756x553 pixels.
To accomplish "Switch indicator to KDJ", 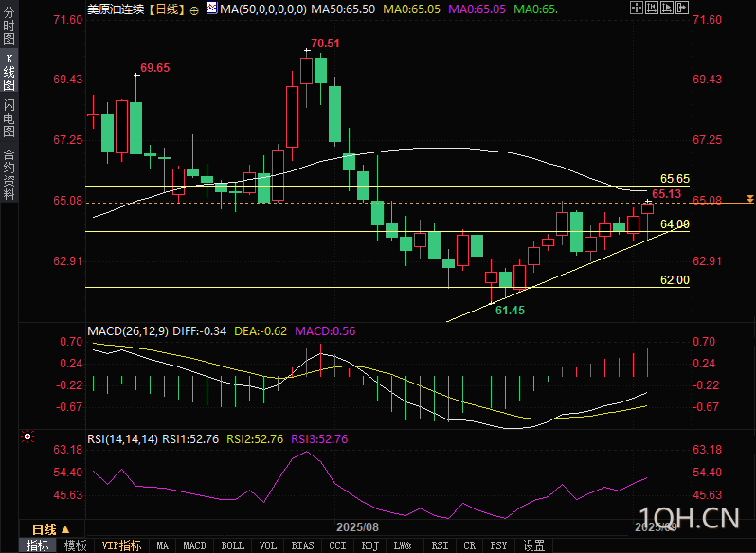I will pyautogui.click(x=369, y=545).
